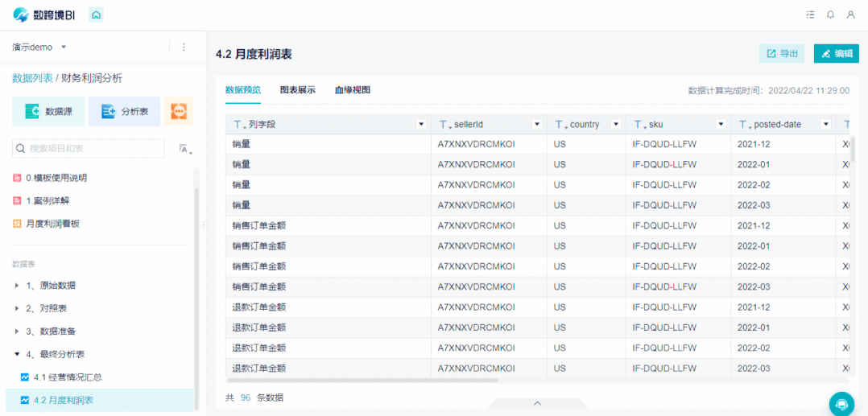Open the round chat support icon
The width and height of the screenshot is (868, 416).
point(841,404)
